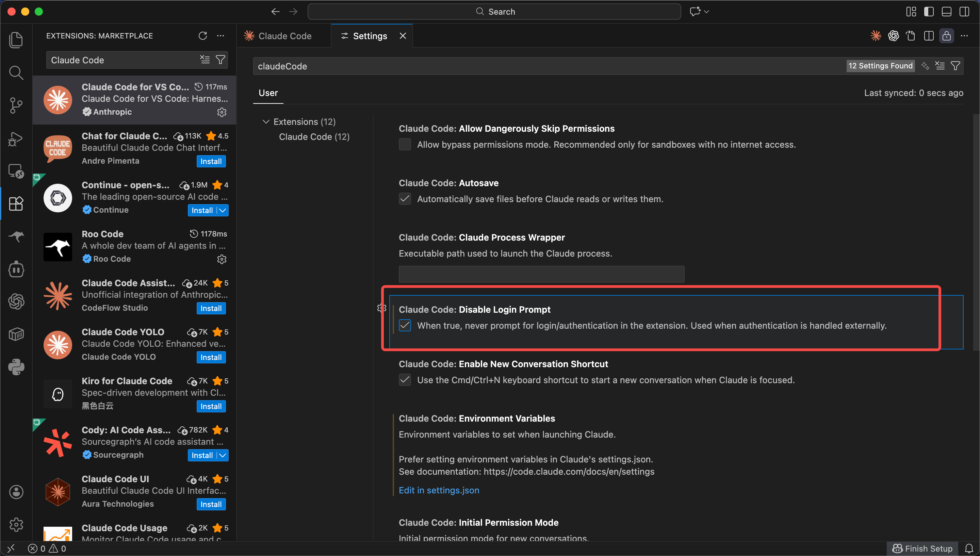Open the Run and Debug view
980x556 pixels.
tap(16, 138)
